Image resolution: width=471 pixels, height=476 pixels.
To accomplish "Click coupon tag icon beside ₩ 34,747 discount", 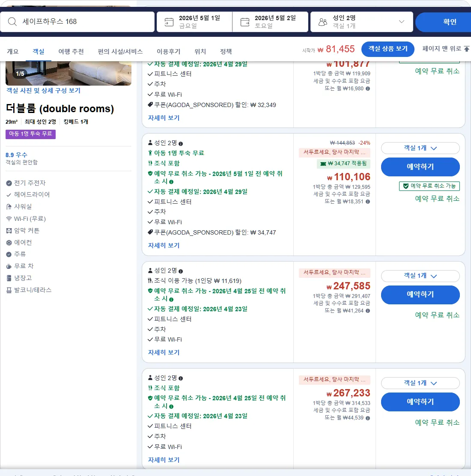I will pos(150,232).
